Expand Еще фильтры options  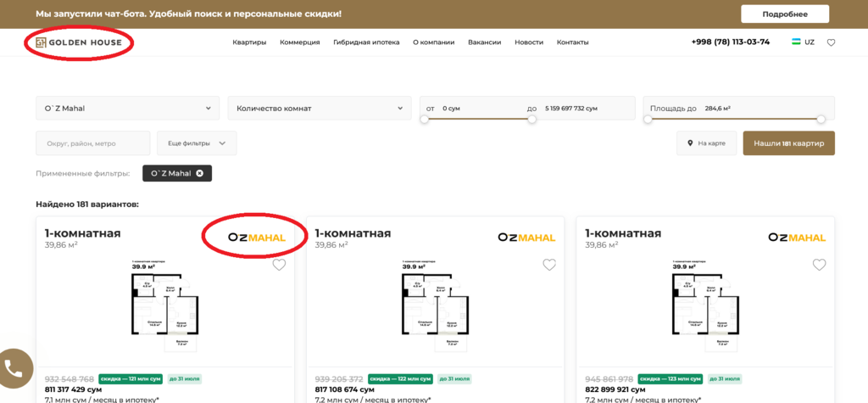pyautogui.click(x=197, y=143)
